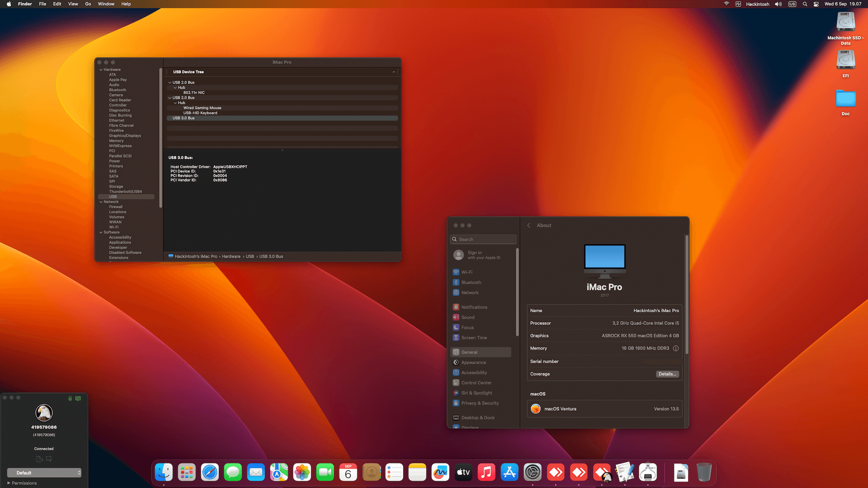Click the Control Center icon in menu bar
The image size is (868, 488).
coord(816,4)
